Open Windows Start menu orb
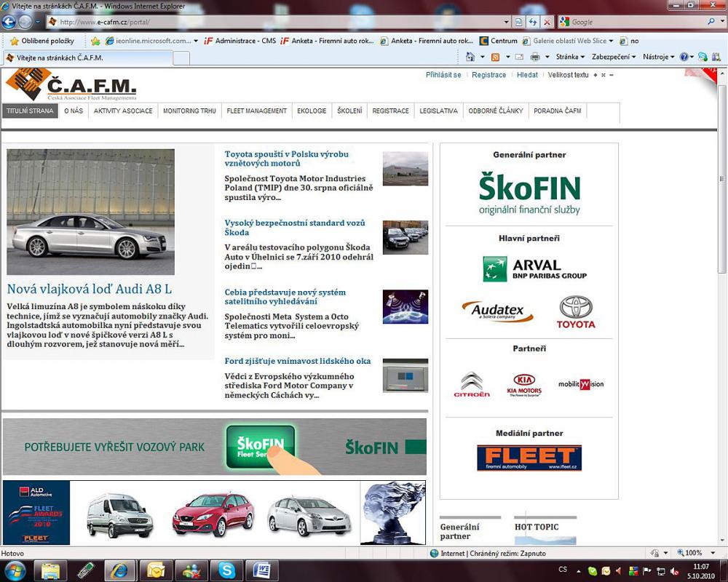This screenshot has width=728, height=582. point(14,570)
